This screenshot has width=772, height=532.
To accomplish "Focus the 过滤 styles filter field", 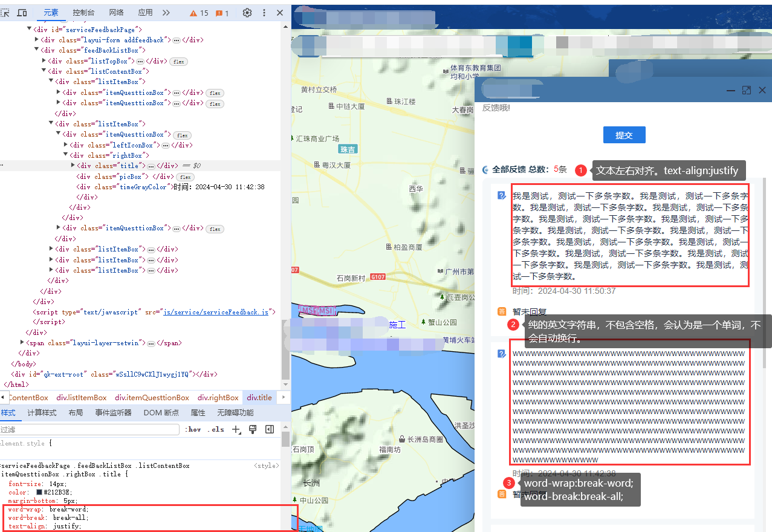I will pyautogui.click(x=91, y=429).
